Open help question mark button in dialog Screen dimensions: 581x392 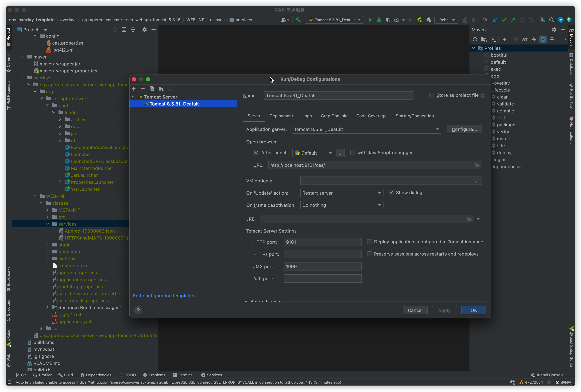tap(138, 310)
